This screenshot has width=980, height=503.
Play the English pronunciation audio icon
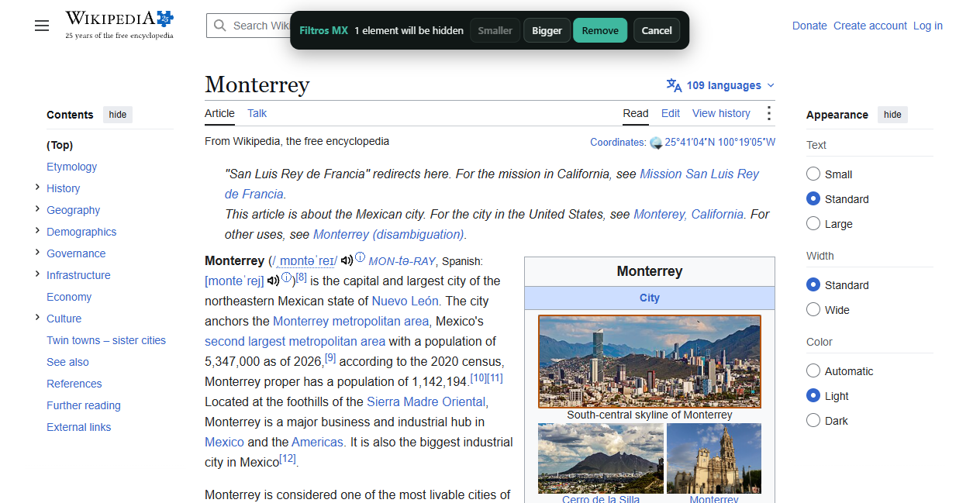pyautogui.click(x=347, y=260)
